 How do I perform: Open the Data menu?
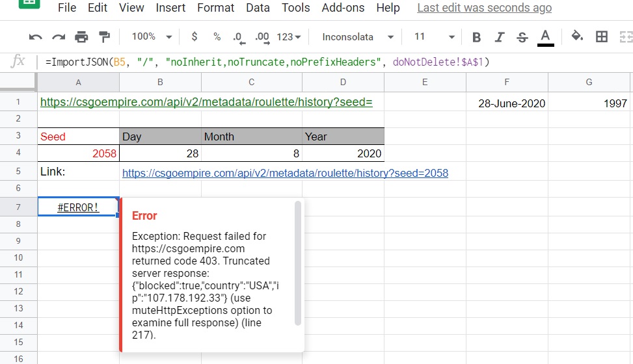point(258,8)
